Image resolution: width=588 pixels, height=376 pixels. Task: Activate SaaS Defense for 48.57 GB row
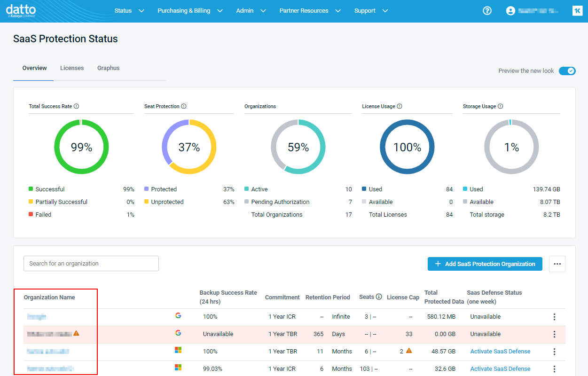tap(500, 352)
